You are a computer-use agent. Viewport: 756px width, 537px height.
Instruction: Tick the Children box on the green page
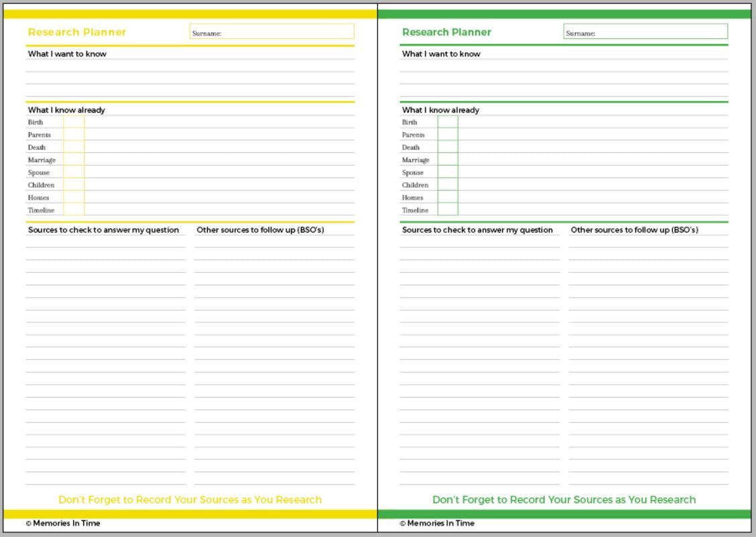pyautogui.click(x=448, y=185)
